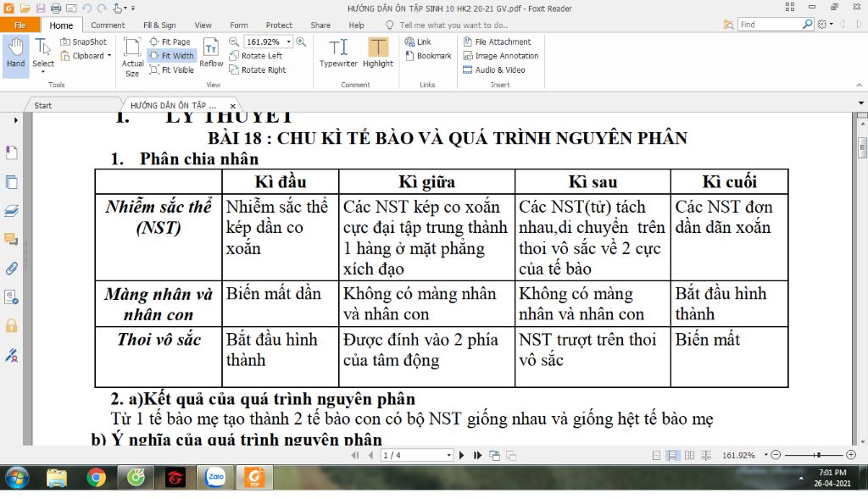Save the document from quick access toolbar
The width and height of the screenshot is (868, 499).
point(41,8)
